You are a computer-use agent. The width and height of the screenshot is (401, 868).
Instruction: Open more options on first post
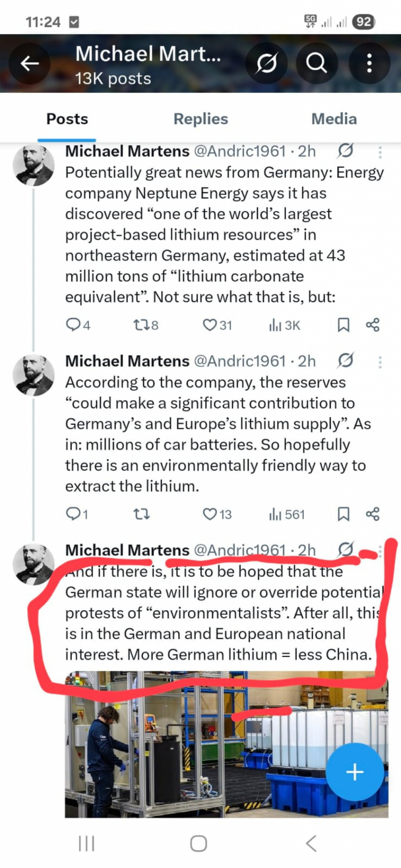[380, 152]
